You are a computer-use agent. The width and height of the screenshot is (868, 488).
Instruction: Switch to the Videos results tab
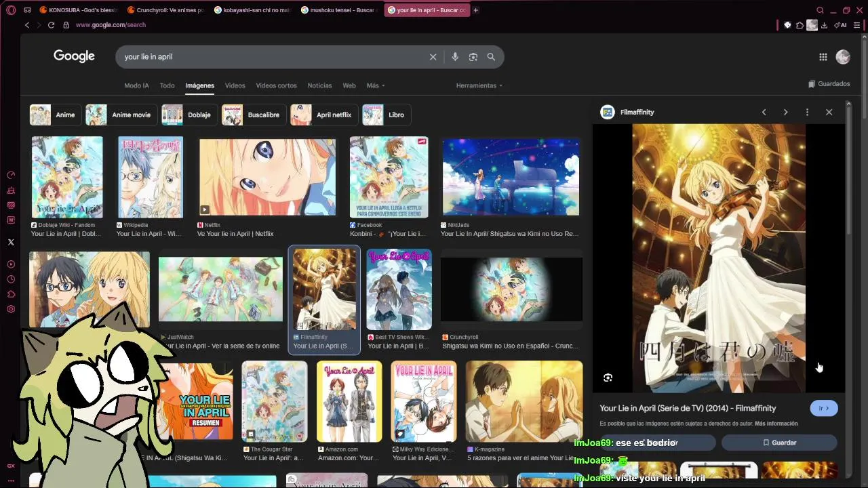coord(235,85)
